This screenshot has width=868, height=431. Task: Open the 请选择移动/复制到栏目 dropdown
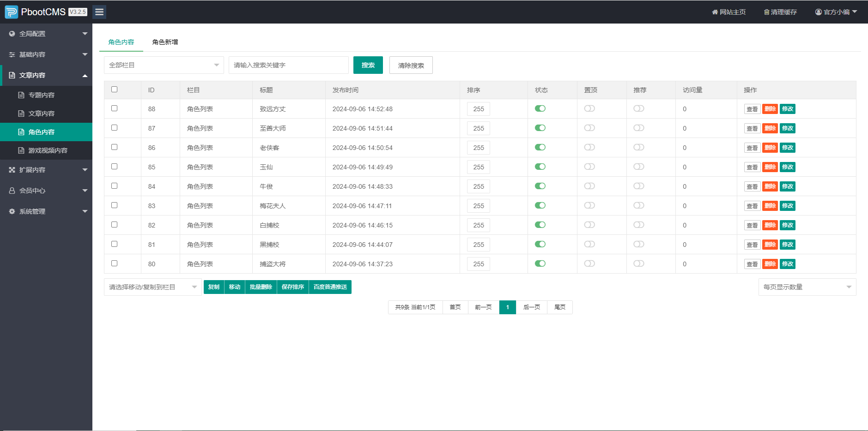[153, 287]
